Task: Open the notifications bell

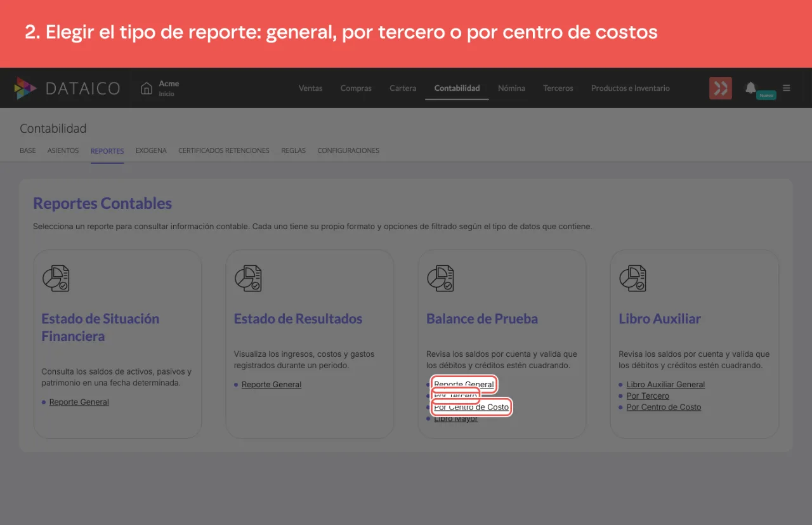Action: pos(750,88)
